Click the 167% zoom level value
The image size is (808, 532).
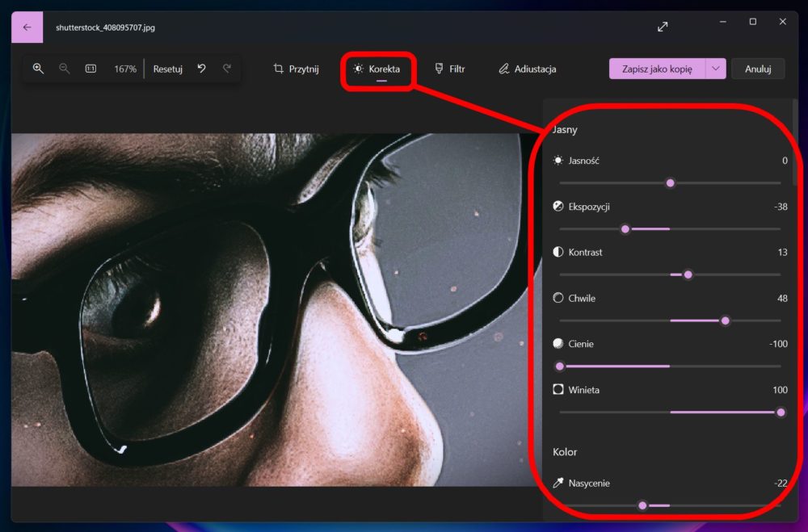click(125, 69)
